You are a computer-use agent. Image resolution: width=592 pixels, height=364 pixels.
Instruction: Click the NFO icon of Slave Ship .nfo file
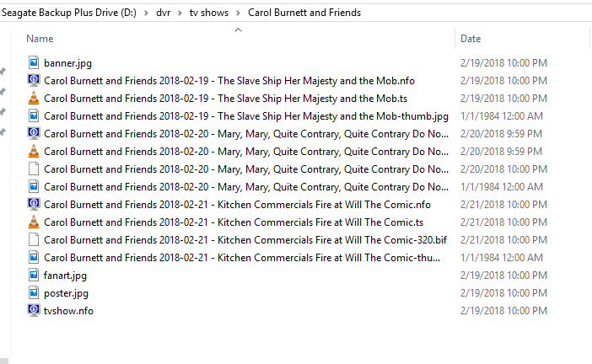34,80
